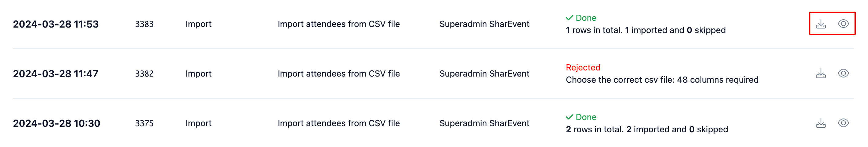Click Superadmin SharEvent in the rejected row
This screenshot has width=868, height=147.
point(484,74)
